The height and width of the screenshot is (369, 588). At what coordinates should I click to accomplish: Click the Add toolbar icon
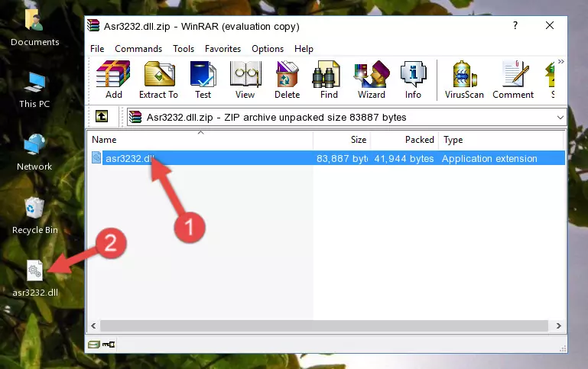(113, 79)
